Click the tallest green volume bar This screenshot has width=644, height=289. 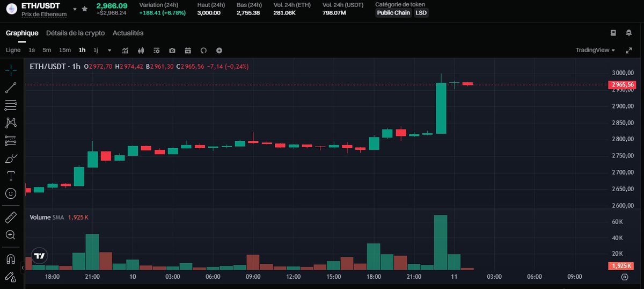tap(441, 242)
